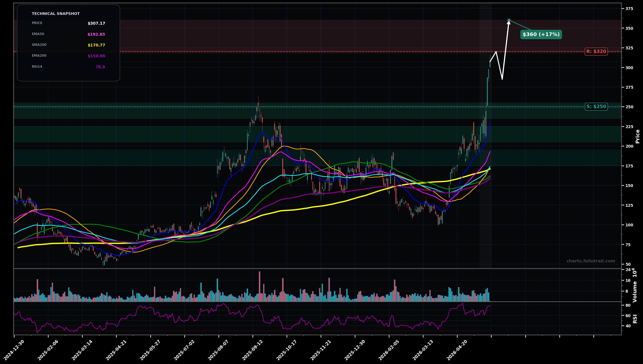The image size is (643, 364).
Task: Click the green target marker dot at $360
Action: (x=509, y=20)
